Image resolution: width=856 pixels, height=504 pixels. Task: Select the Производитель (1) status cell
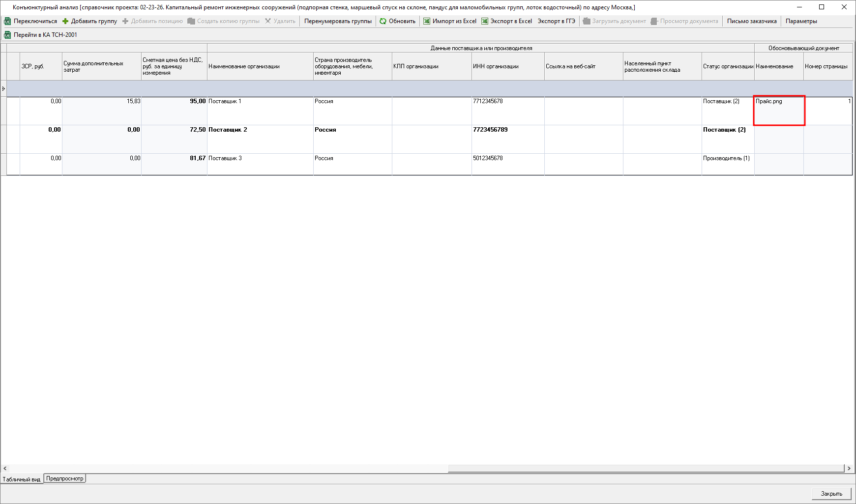727,164
